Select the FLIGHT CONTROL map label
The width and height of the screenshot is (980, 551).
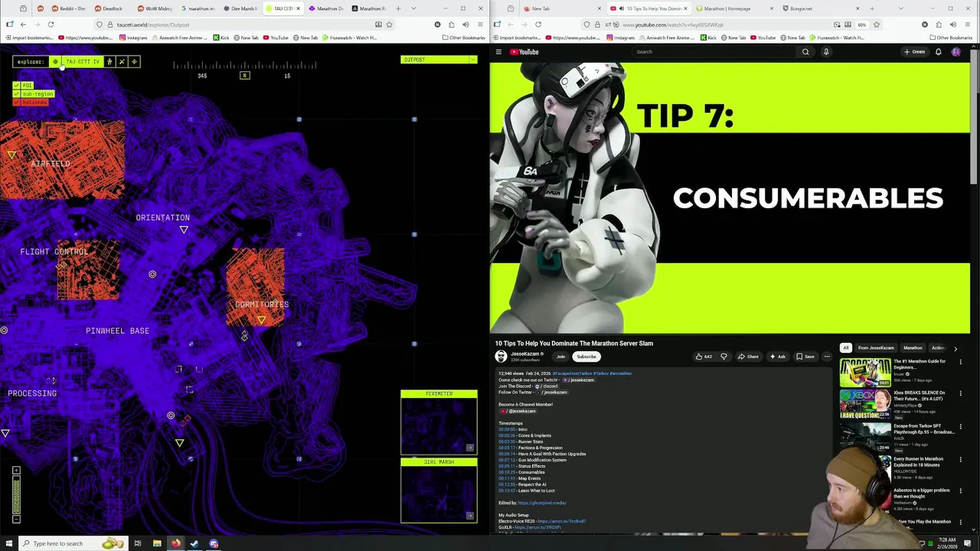point(54,251)
